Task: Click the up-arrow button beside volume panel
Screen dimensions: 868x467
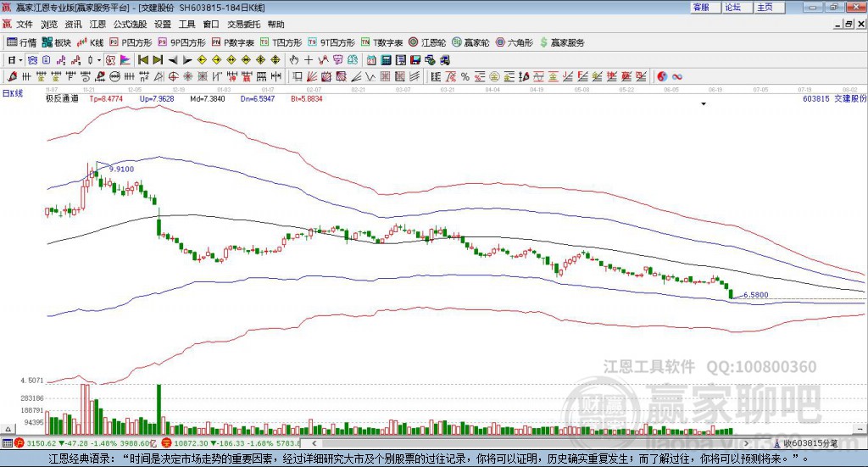Action: click(x=8, y=429)
